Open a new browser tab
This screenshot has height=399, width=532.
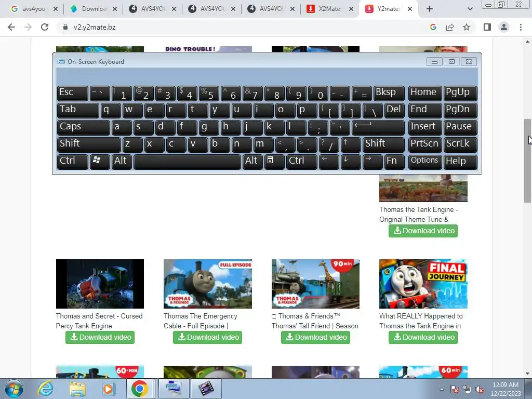click(430, 9)
